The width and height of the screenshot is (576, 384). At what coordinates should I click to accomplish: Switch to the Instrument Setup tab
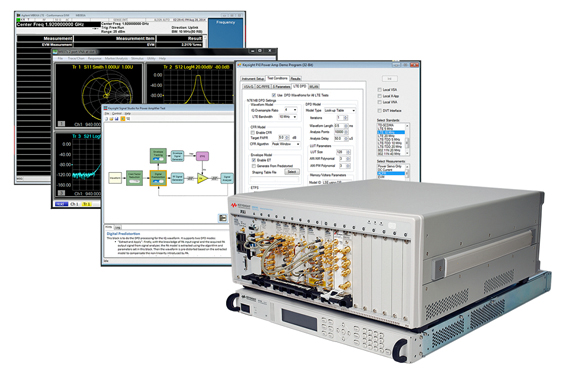253,79
